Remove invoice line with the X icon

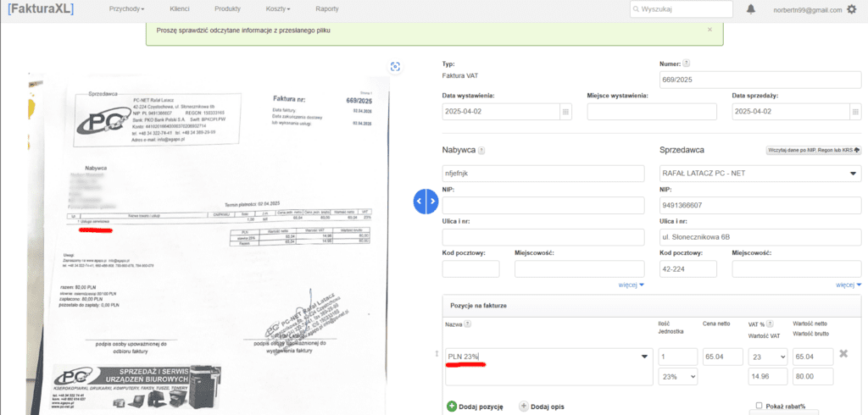click(843, 353)
